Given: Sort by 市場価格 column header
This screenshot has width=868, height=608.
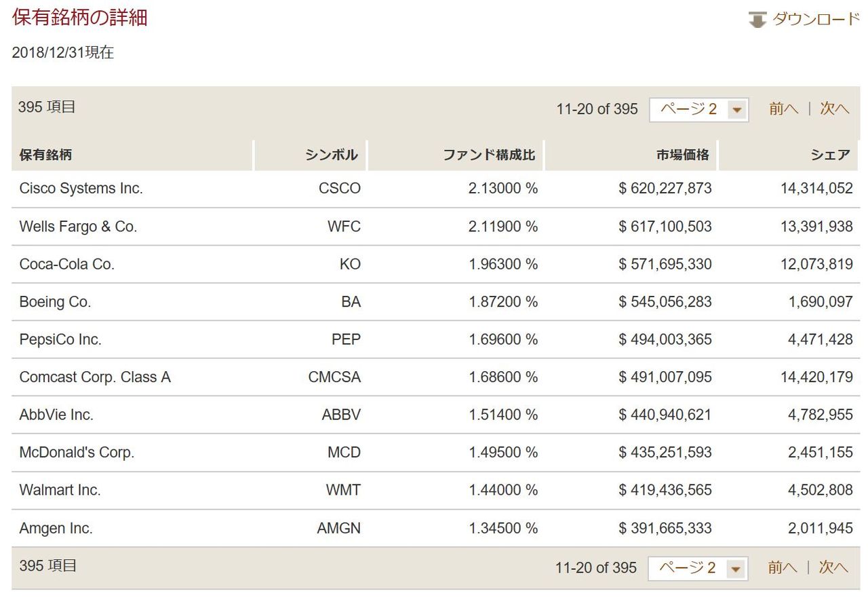Looking at the screenshot, I should [x=682, y=155].
